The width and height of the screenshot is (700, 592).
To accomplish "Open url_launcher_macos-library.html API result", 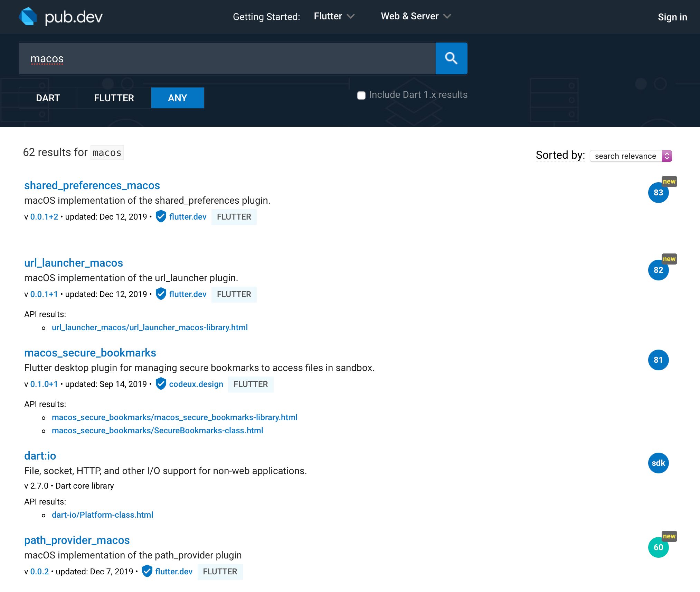I will pos(150,327).
